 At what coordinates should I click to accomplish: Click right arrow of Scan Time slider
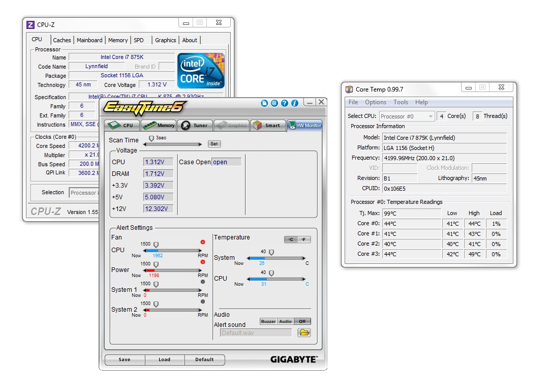tap(200, 144)
